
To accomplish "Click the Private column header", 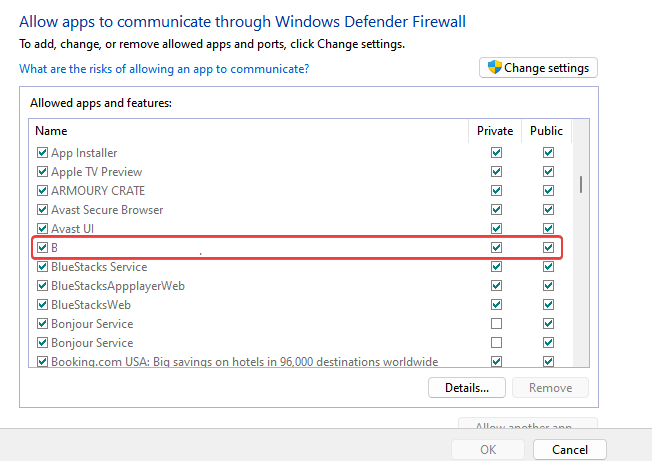I will coord(495,131).
